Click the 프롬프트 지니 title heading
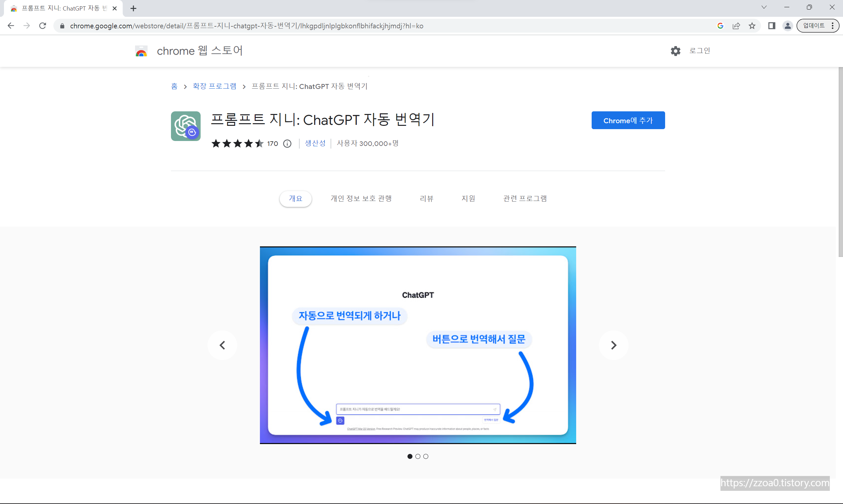The image size is (843, 504). pos(323,120)
